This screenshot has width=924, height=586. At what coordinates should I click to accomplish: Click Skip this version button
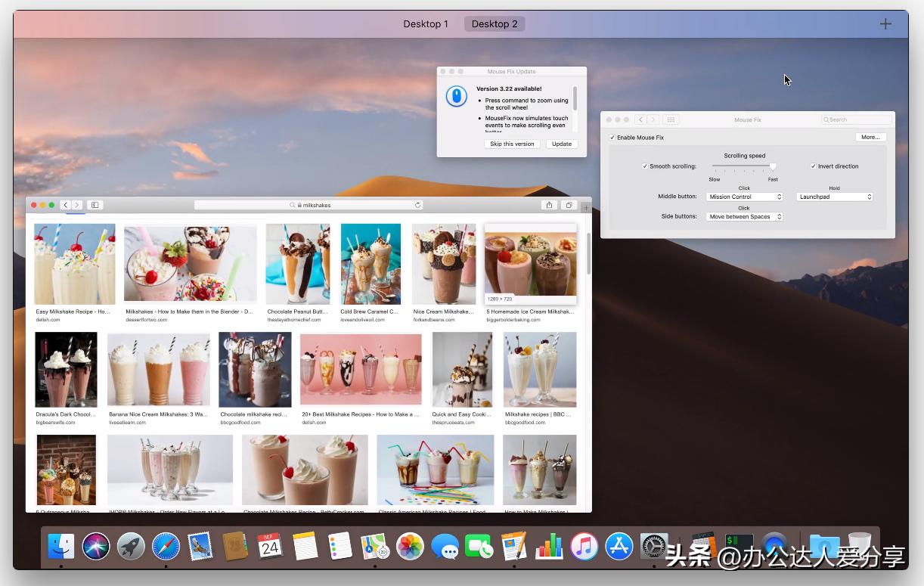[x=512, y=144]
